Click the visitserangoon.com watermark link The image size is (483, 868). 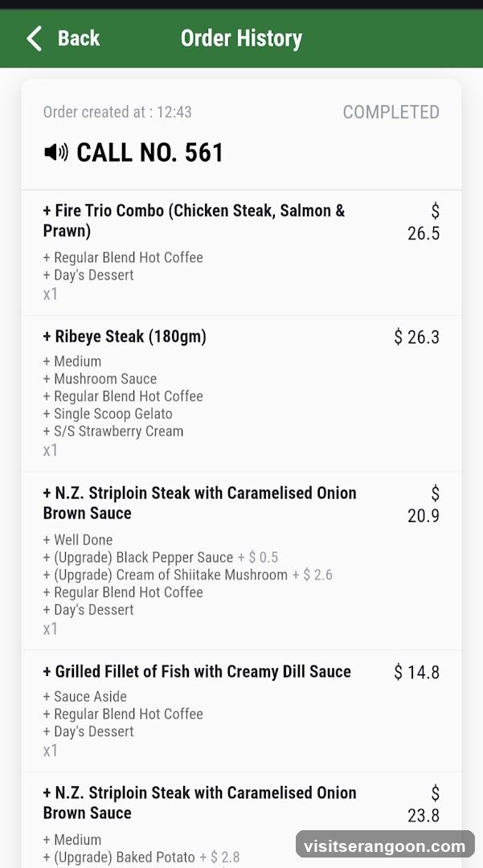click(385, 846)
